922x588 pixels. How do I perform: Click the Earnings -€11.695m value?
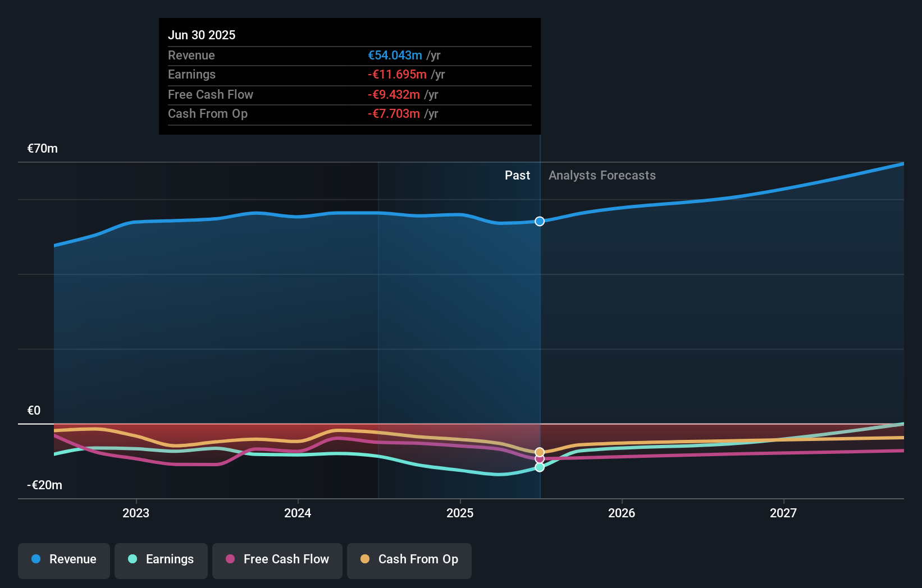[x=396, y=74]
